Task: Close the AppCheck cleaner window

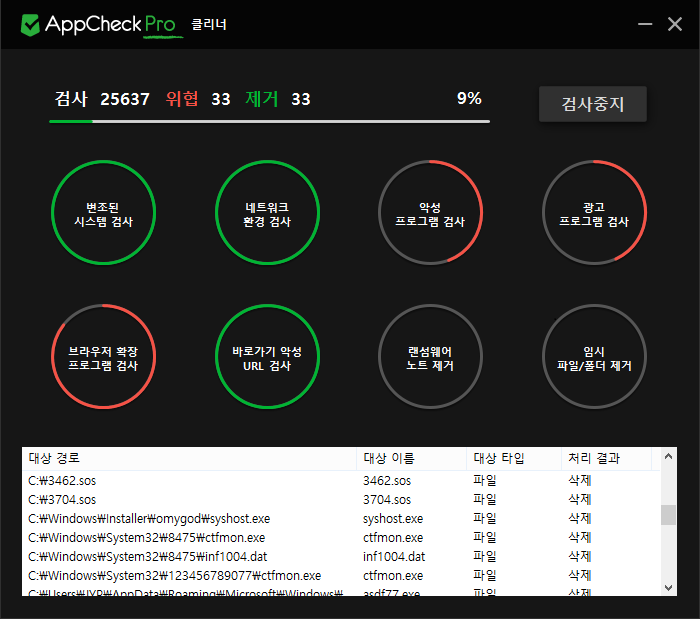Action: [675, 24]
